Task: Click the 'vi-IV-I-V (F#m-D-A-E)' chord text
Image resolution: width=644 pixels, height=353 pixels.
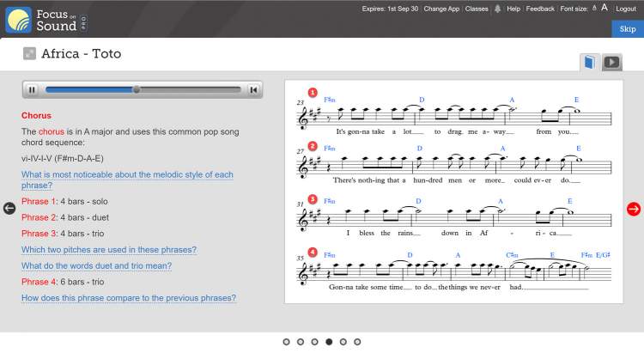Action: point(63,158)
